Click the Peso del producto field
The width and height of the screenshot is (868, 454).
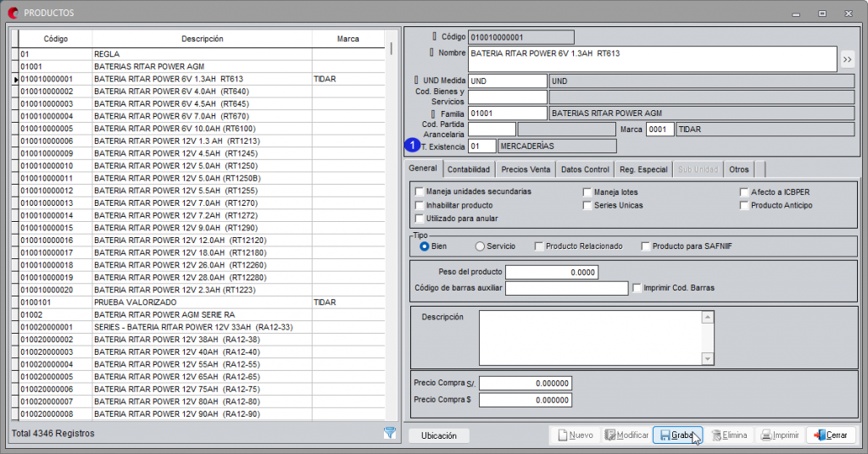coord(551,272)
